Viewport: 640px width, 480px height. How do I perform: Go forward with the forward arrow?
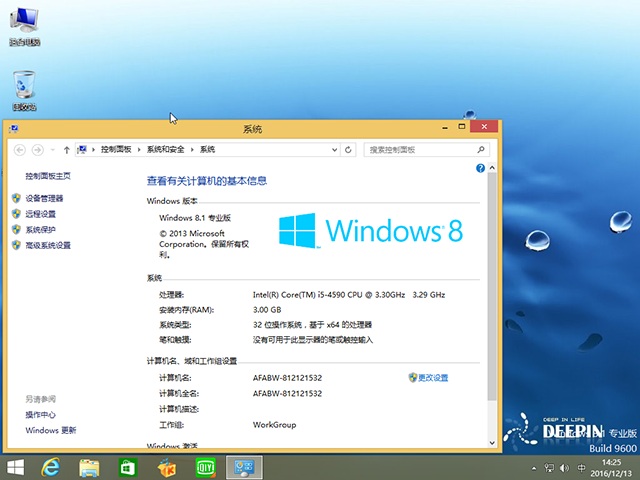38,150
